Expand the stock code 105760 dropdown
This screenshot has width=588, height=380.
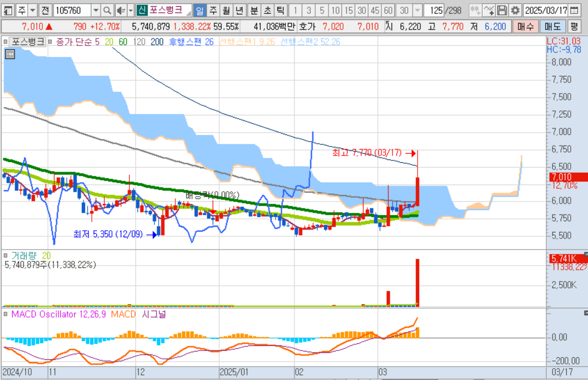tap(96, 11)
